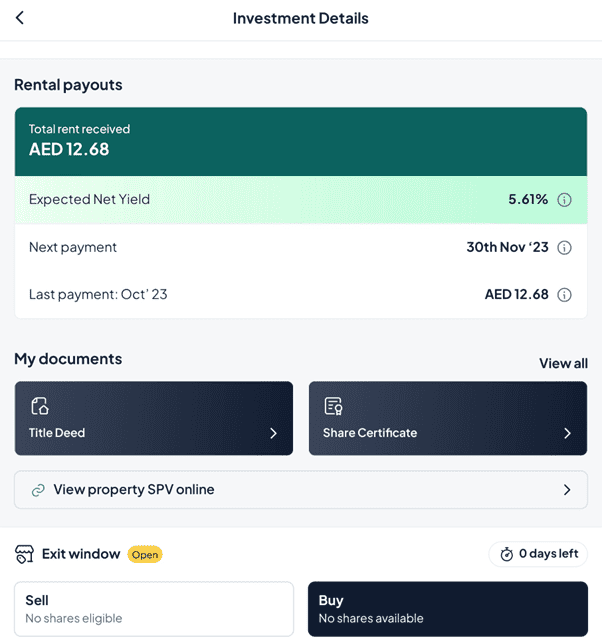
Task: Expand View property SPV online chevron
Action: tap(567, 490)
